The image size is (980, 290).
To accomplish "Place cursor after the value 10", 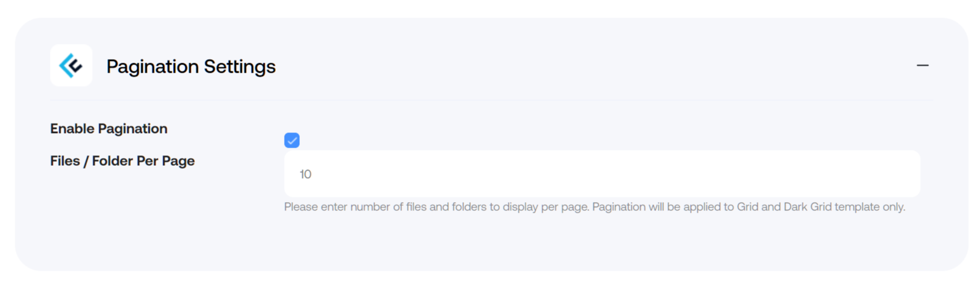I will pos(313,174).
